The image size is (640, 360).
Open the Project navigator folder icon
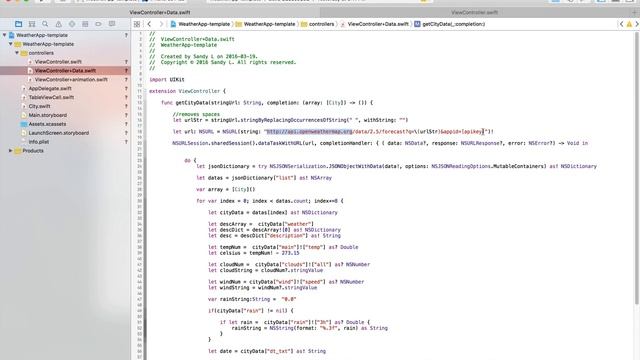[x=18, y=24]
